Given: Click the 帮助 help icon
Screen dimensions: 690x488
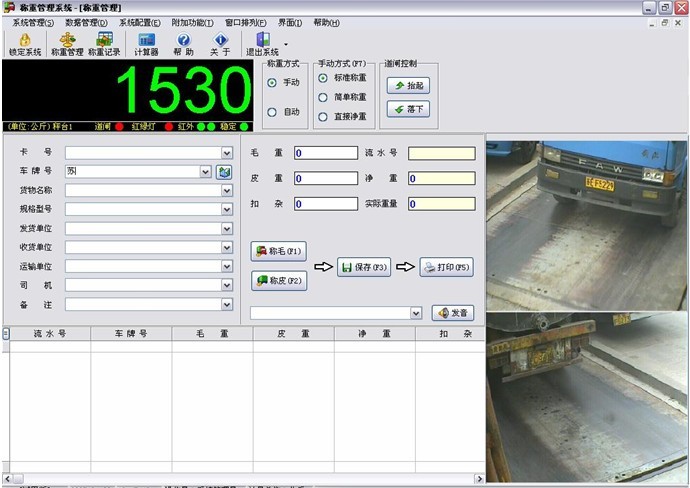Looking at the screenshot, I should (183, 40).
